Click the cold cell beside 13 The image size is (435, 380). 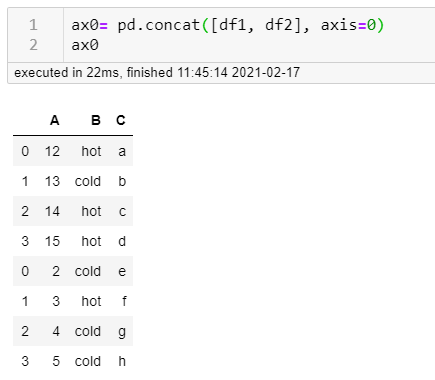[88, 181]
